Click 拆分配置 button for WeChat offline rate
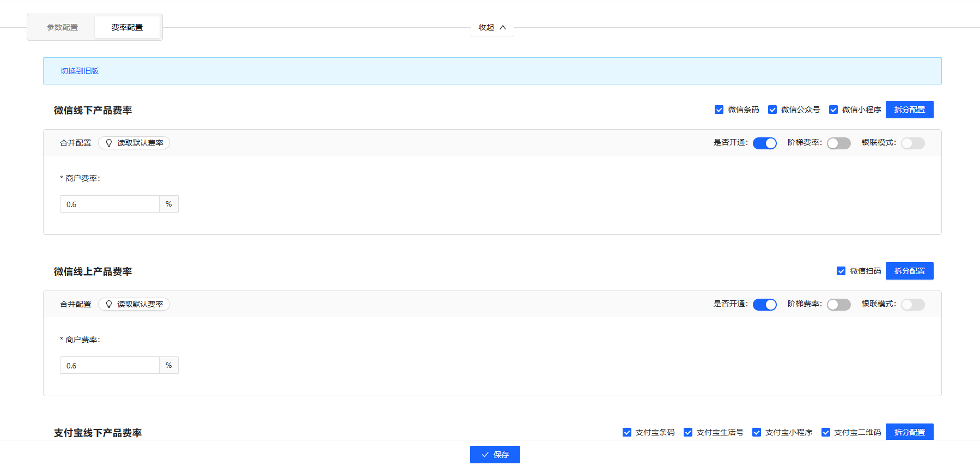The image size is (980, 466). pyautogui.click(x=909, y=110)
